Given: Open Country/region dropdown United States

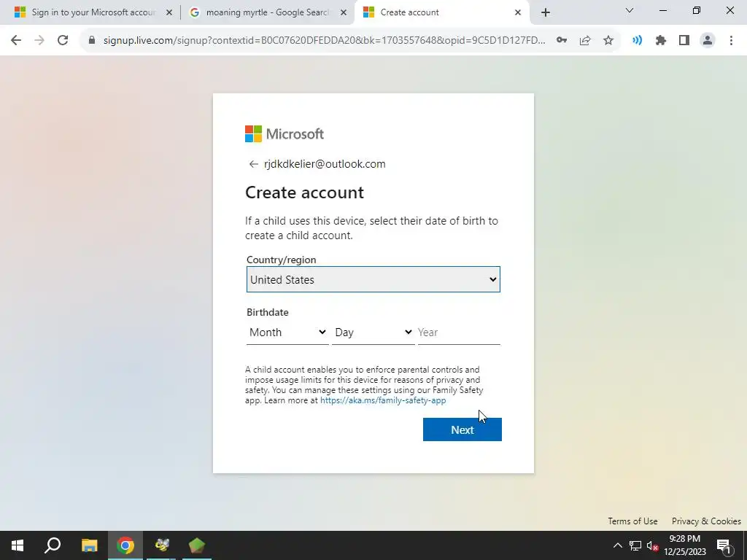Looking at the screenshot, I should tap(373, 279).
